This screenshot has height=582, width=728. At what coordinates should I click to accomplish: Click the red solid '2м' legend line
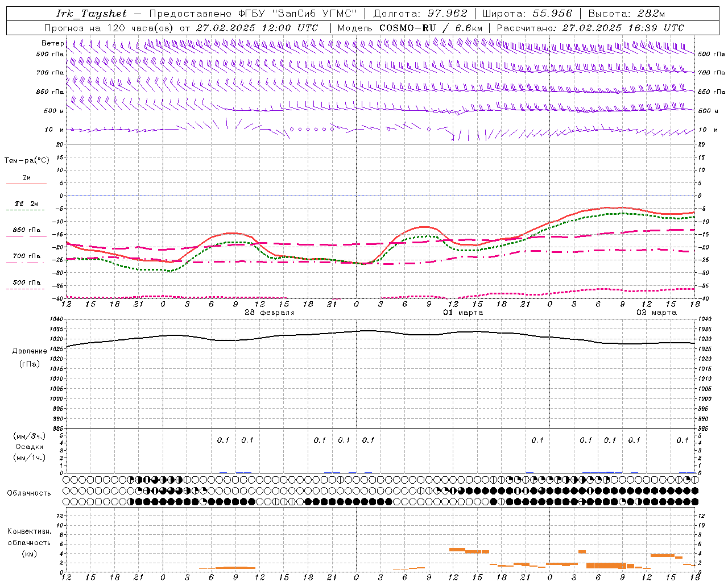[x=26, y=184]
